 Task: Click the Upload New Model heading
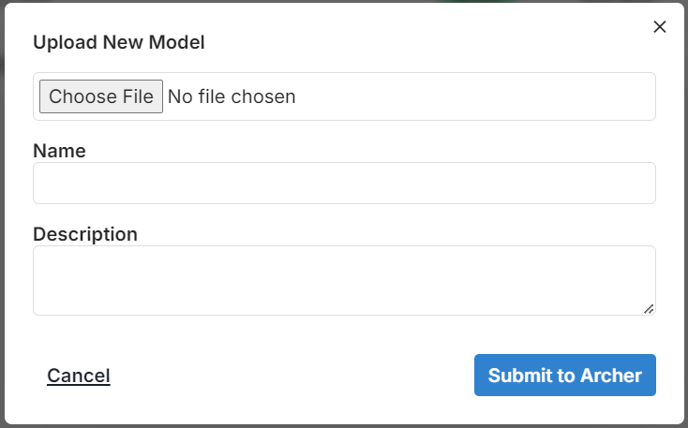(119, 43)
